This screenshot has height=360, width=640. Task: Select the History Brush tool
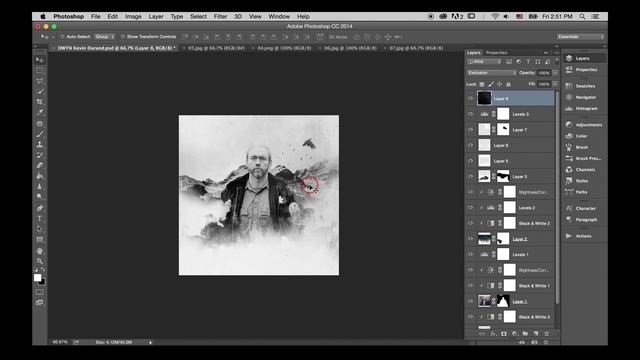click(40, 155)
